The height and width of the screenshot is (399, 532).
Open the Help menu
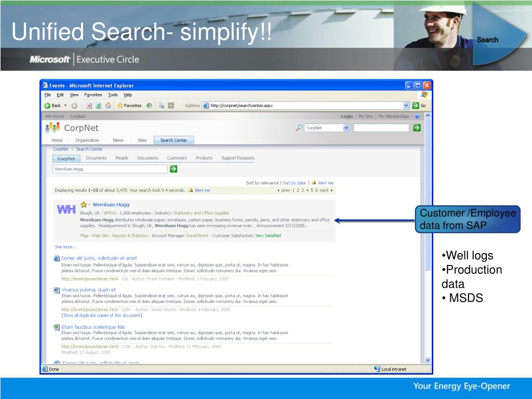[x=128, y=95]
